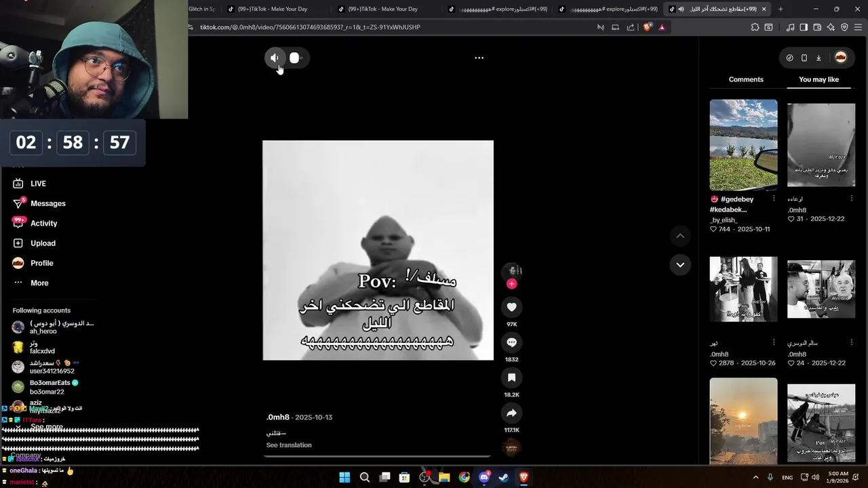Open the creator's avatar beside the video
Viewport: 868px width, 488px height.
511,270
